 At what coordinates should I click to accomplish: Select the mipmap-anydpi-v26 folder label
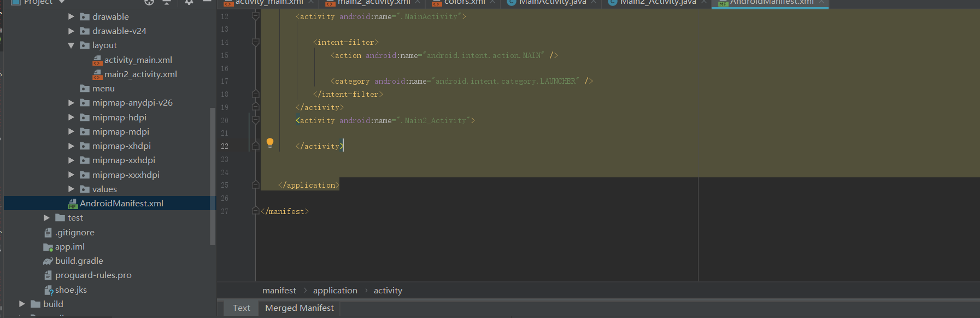(x=132, y=103)
